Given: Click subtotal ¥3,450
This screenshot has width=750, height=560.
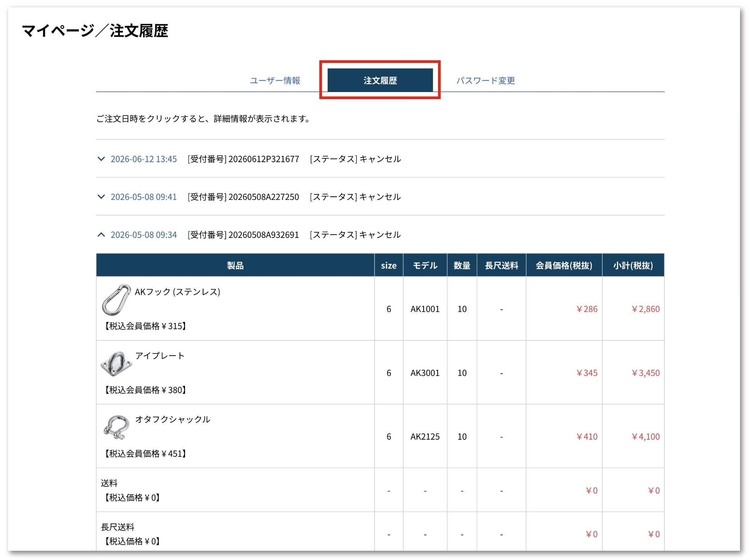Looking at the screenshot, I should tap(646, 373).
